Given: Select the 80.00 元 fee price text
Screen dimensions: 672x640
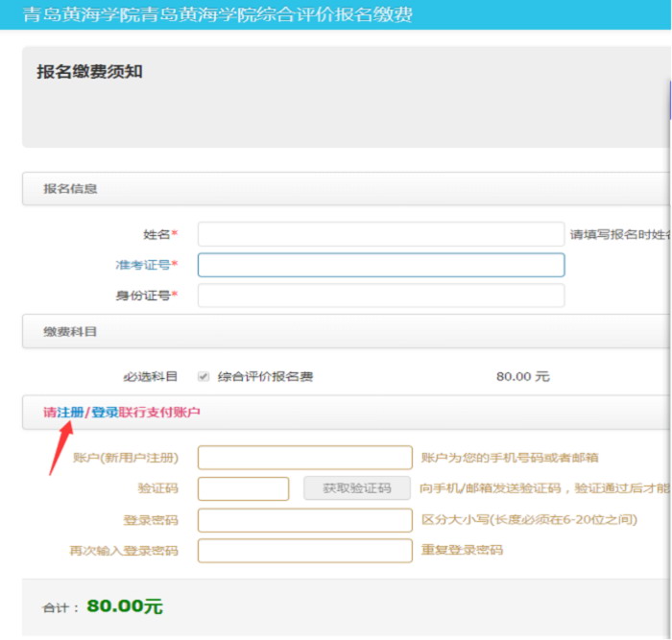Looking at the screenshot, I should pos(522,377).
